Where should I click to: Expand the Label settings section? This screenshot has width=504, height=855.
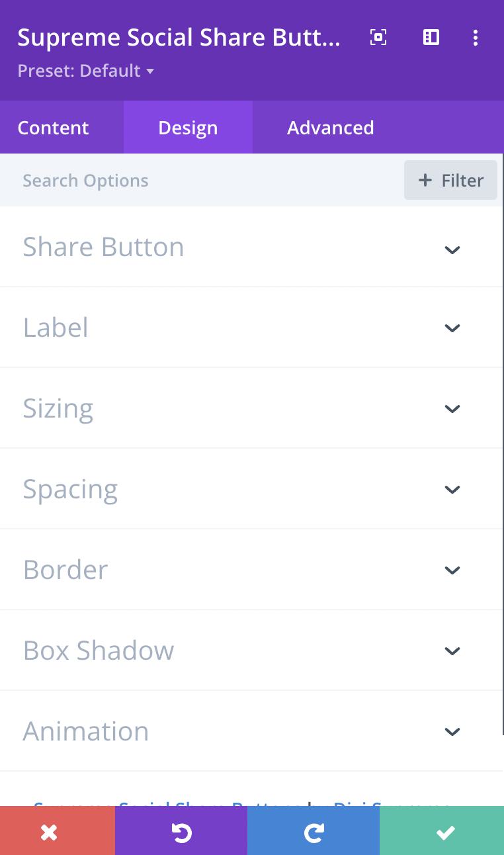tap(452, 328)
